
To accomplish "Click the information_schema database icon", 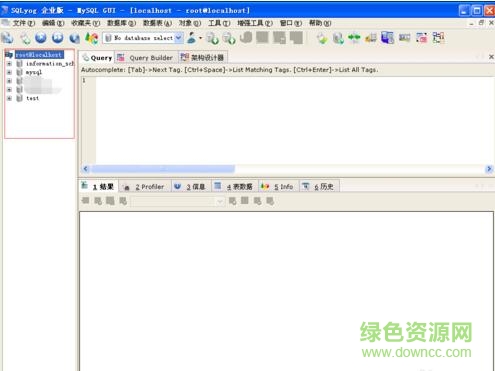I will (20, 63).
